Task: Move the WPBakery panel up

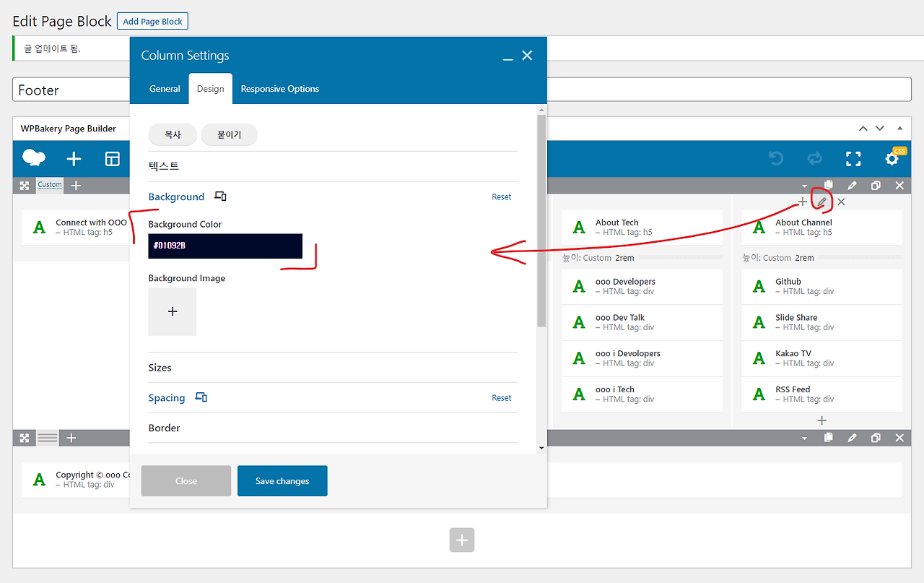Action: point(863,129)
